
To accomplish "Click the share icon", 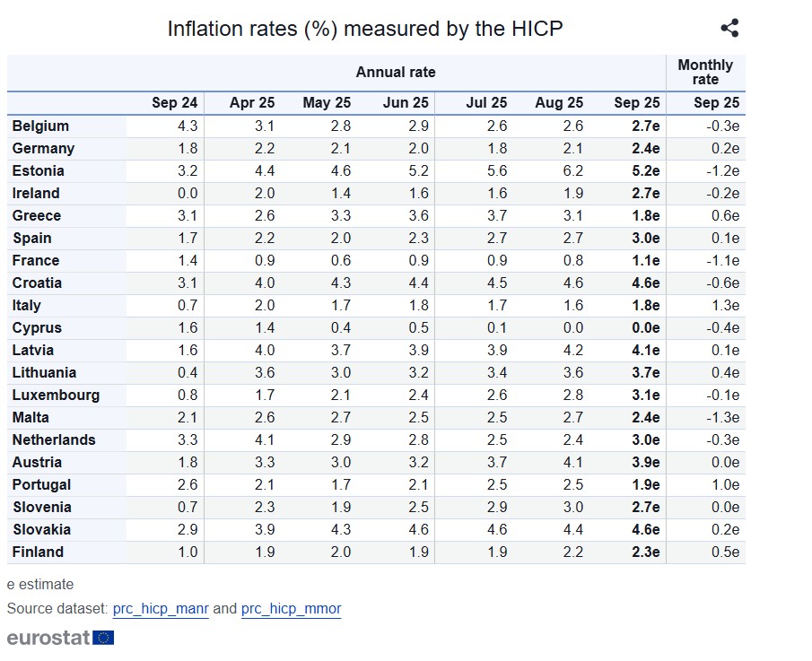I will click(x=729, y=28).
